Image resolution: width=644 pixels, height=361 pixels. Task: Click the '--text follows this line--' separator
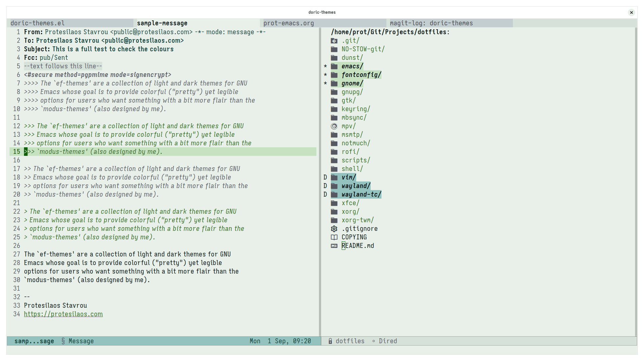63,66
